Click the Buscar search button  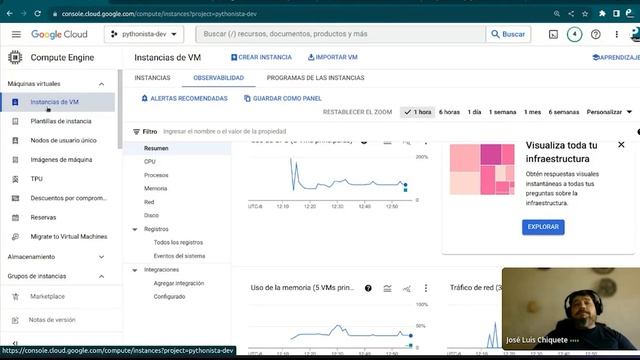point(508,34)
